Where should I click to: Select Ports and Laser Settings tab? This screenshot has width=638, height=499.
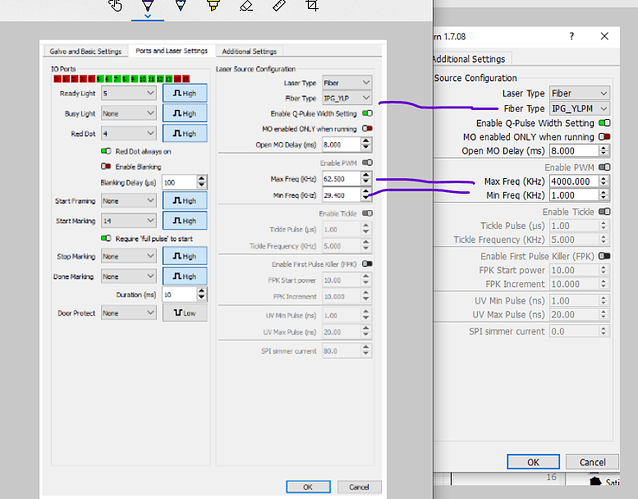pos(171,50)
